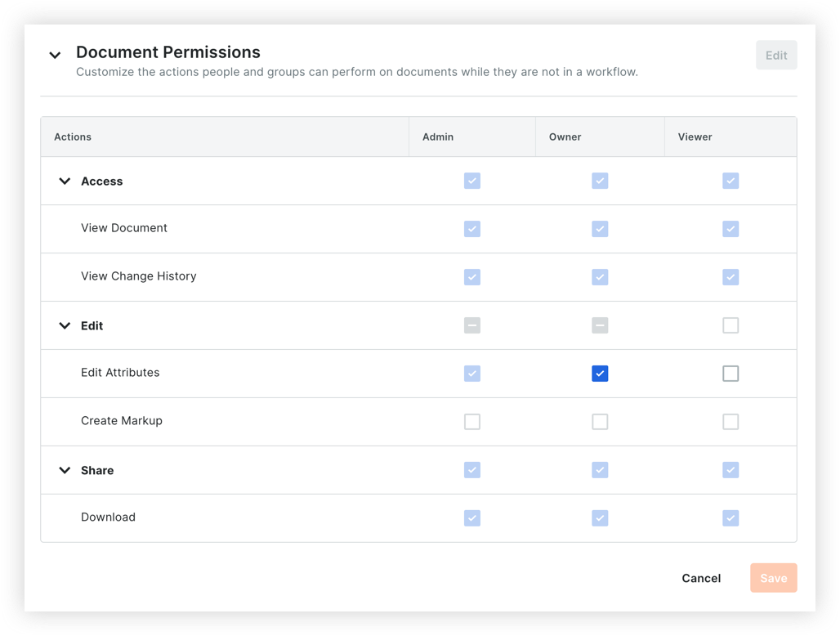
Task: Enable Viewer permission for Edit Attributes
Action: point(731,374)
